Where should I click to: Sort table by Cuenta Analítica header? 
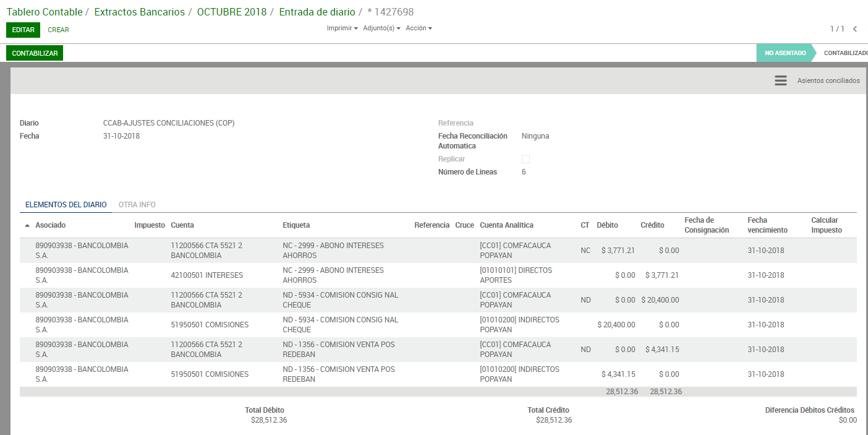pos(506,225)
